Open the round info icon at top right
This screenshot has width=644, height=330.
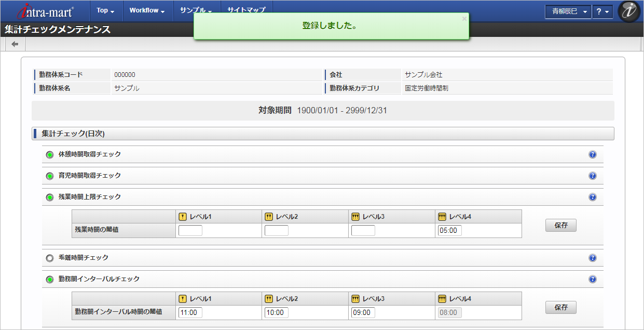[x=629, y=11]
